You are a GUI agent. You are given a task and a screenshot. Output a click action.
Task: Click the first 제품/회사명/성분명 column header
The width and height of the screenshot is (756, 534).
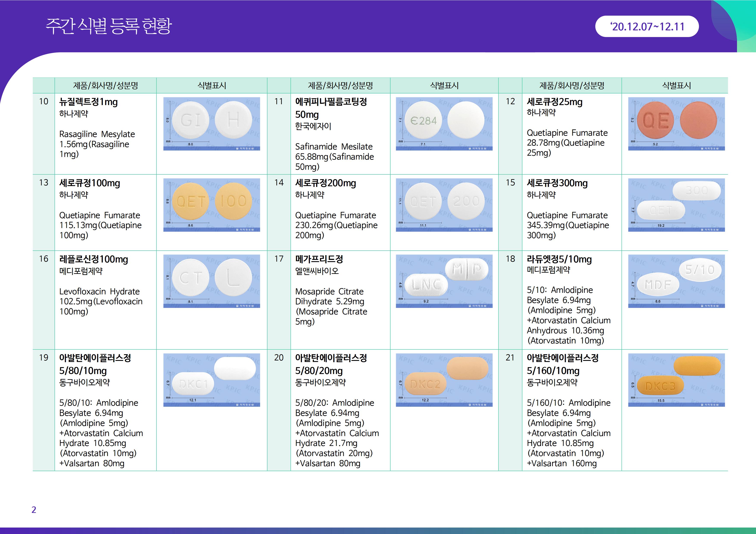point(105,85)
